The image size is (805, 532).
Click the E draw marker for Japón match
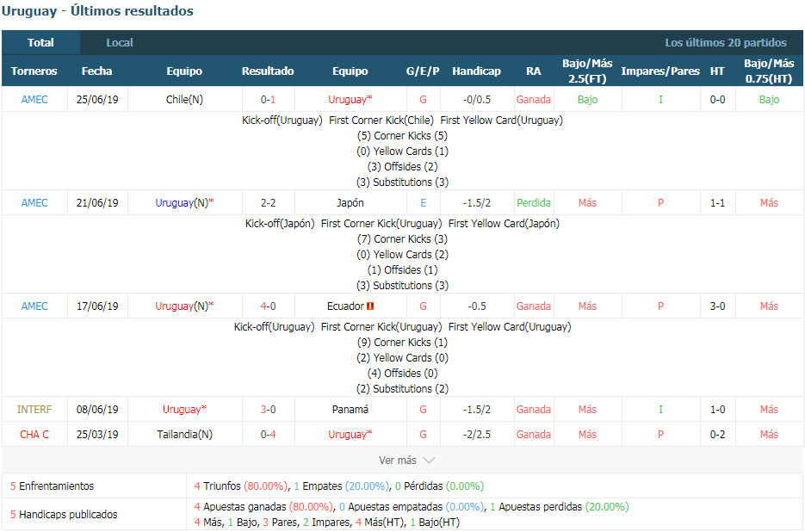[x=423, y=203]
